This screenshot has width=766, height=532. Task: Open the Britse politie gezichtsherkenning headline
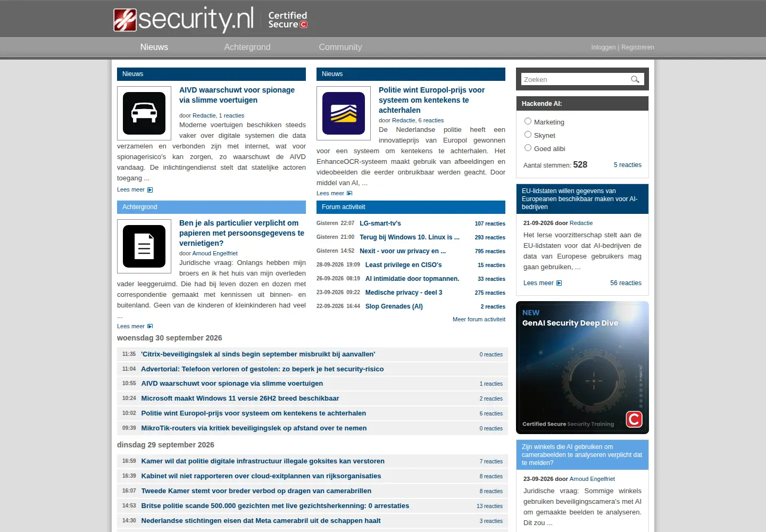click(x=275, y=506)
